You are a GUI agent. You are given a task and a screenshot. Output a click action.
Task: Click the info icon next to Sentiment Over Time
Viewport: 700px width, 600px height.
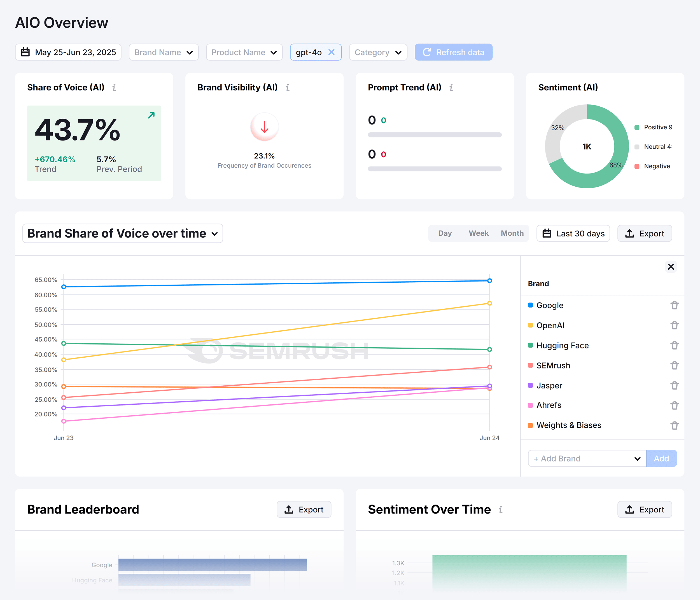[500, 510]
